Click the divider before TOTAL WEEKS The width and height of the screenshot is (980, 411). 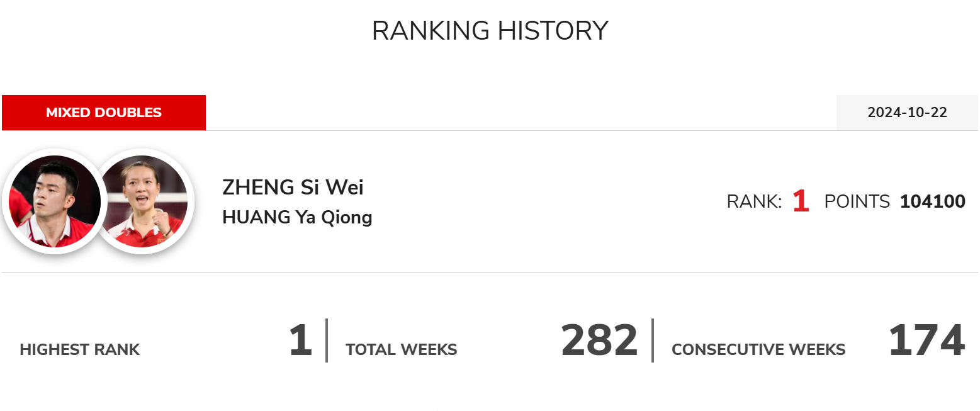327,341
